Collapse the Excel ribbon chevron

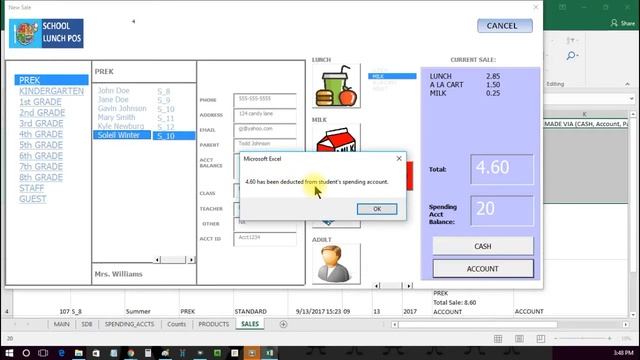[x=627, y=84]
